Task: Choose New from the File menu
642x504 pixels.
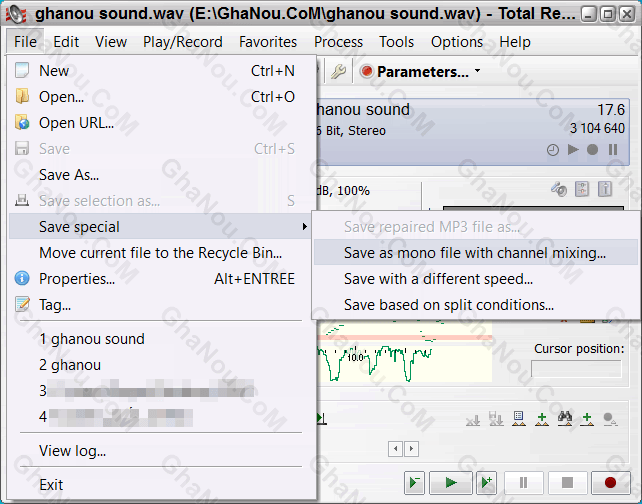Action: (x=160, y=71)
